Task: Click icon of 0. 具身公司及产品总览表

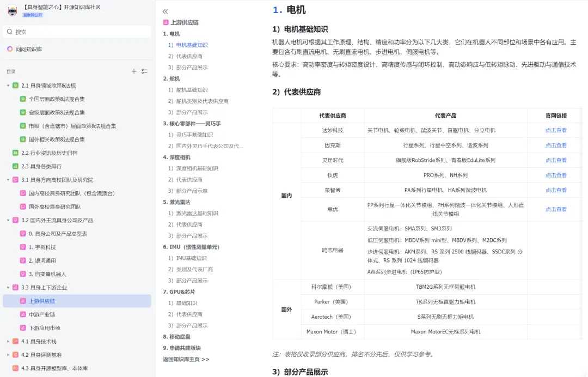Action: pyautogui.click(x=23, y=234)
